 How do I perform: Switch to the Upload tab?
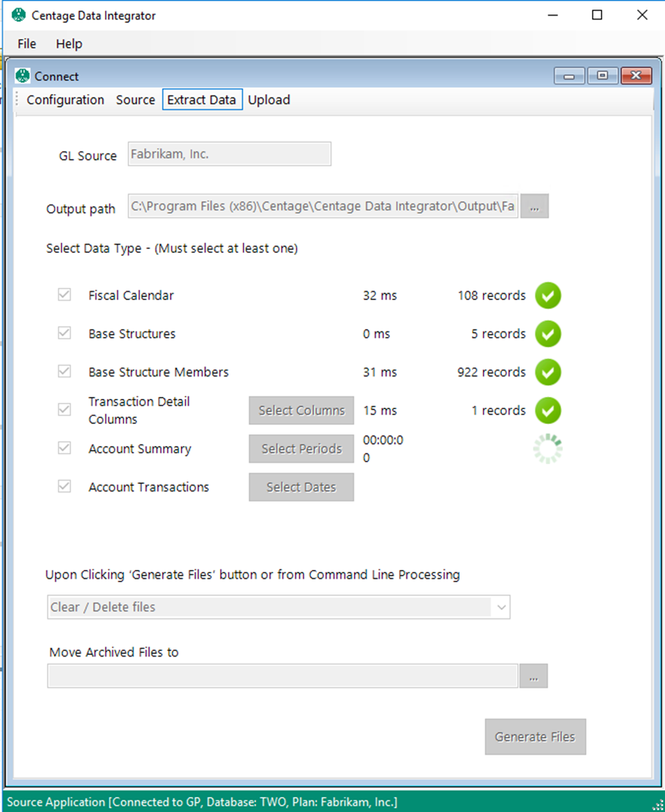[x=269, y=100]
